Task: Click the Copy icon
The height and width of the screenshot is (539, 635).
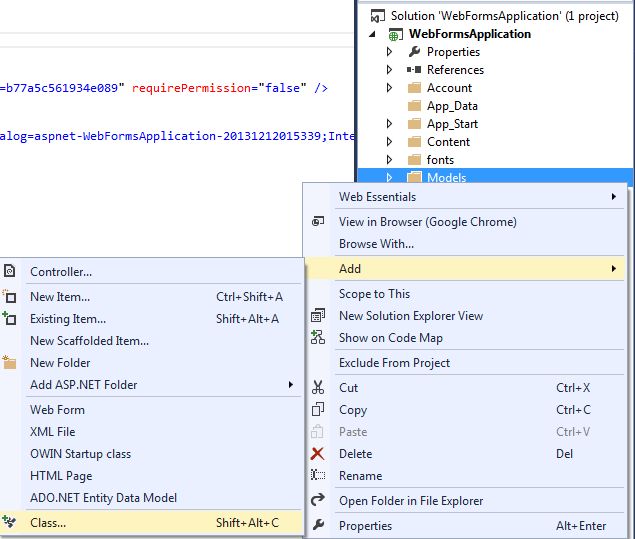Action: 318,409
